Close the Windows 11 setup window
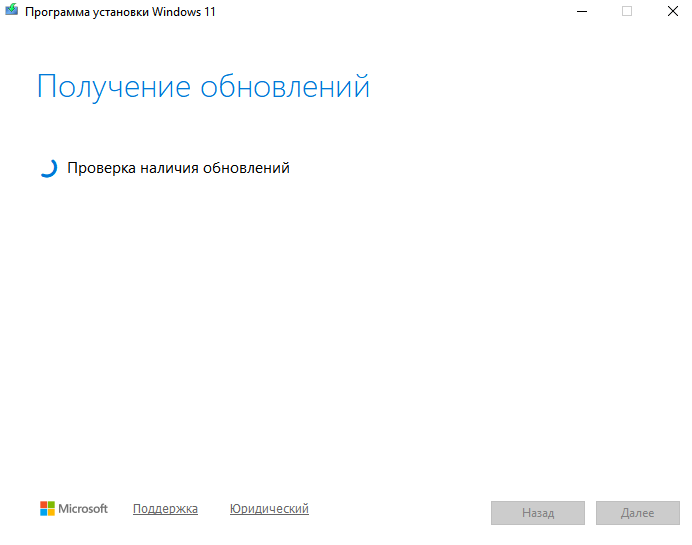Screen dimensions: 692x545 tap(673, 11)
